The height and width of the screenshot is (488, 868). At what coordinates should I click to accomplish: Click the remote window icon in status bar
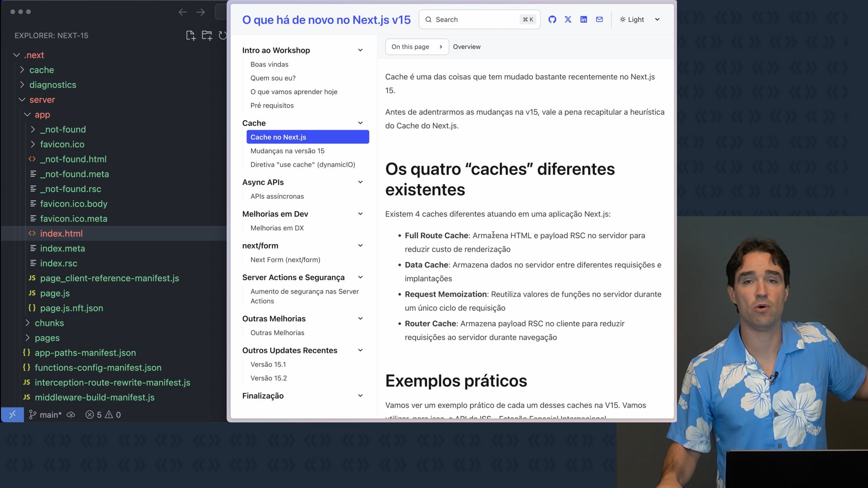pyautogui.click(x=12, y=414)
